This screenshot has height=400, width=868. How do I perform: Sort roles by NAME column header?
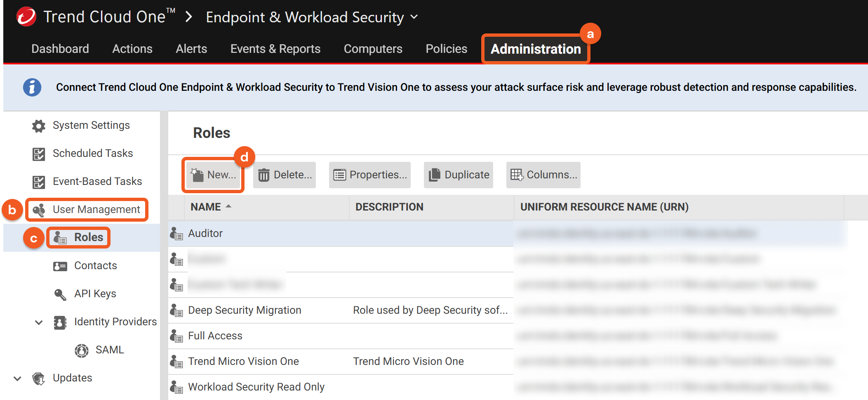[206, 207]
